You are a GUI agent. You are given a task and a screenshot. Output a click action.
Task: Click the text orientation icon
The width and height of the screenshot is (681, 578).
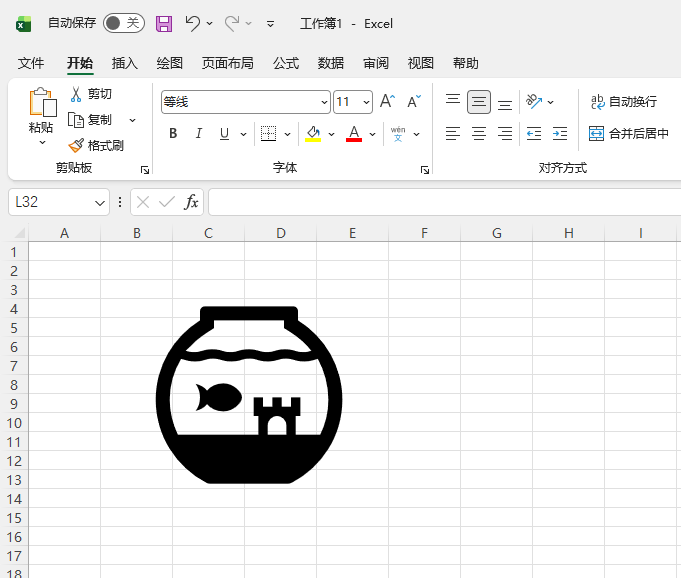click(x=534, y=102)
